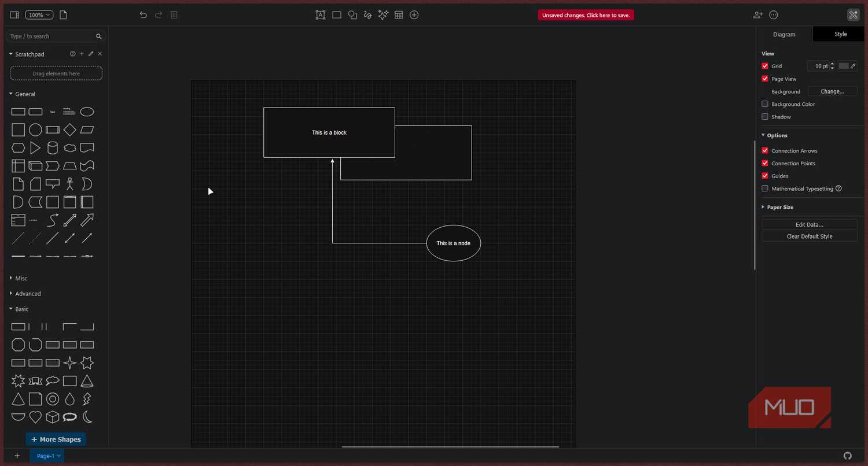Pick the Heart shape in Basic
The width and height of the screenshot is (868, 466).
click(x=35, y=417)
